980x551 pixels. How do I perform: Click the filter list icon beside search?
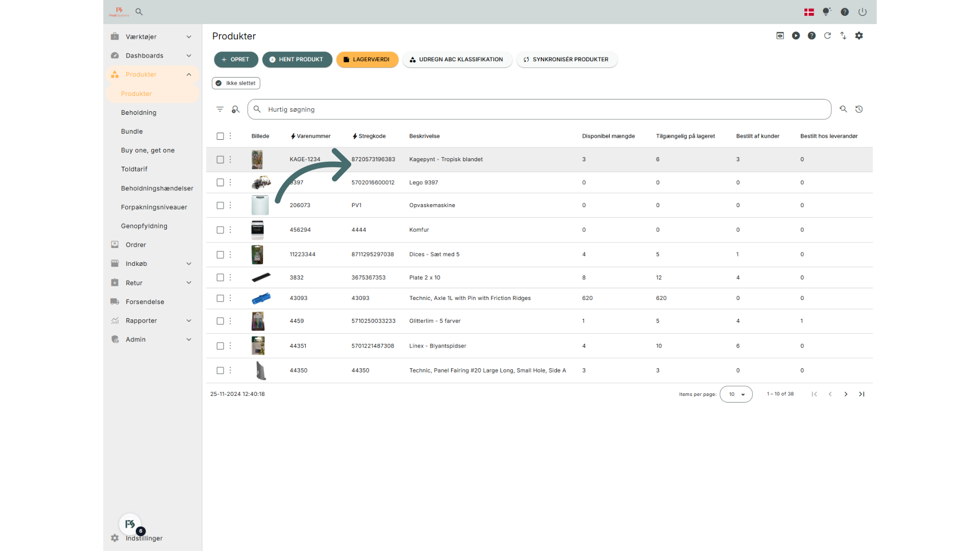pyautogui.click(x=220, y=109)
